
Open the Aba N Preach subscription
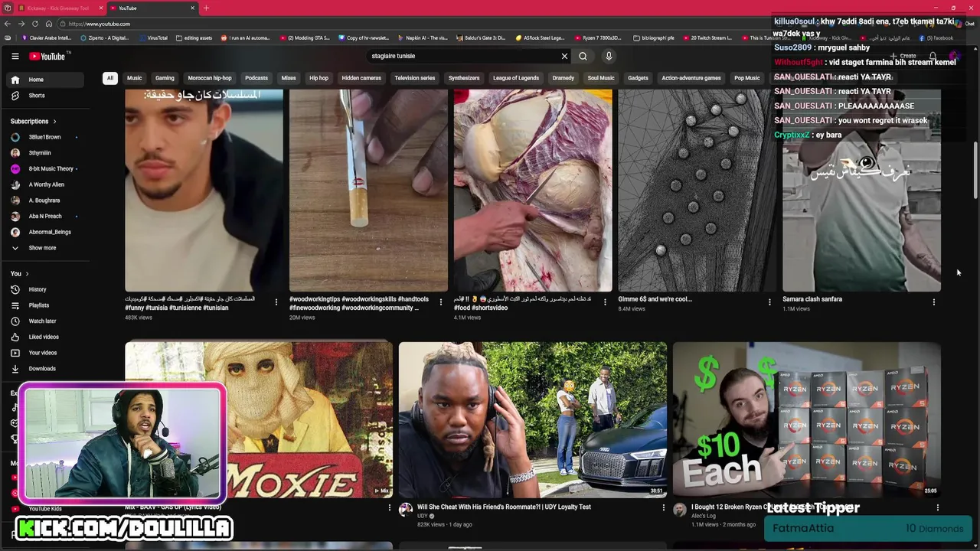(44, 216)
